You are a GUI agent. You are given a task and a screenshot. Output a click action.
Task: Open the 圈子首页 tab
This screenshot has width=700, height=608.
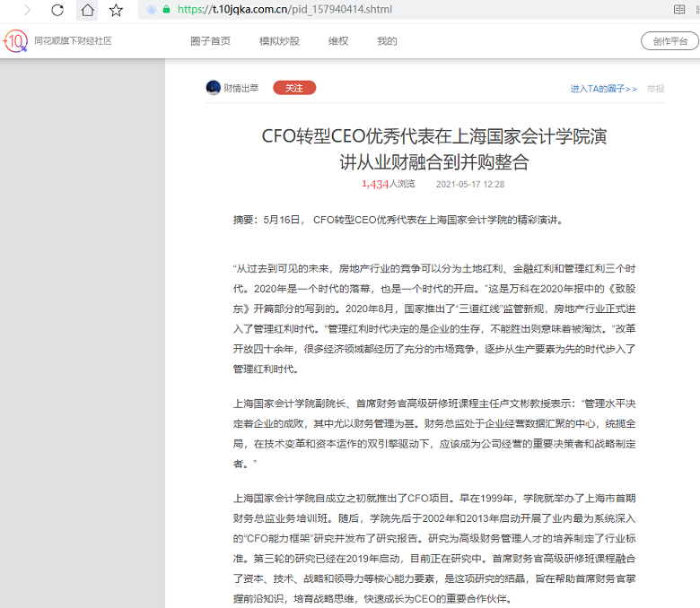(x=210, y=41)
